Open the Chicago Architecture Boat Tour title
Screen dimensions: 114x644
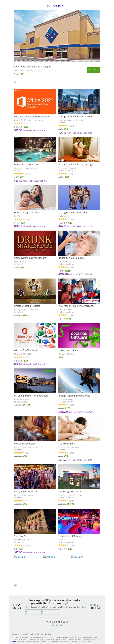tap(75, 117)
